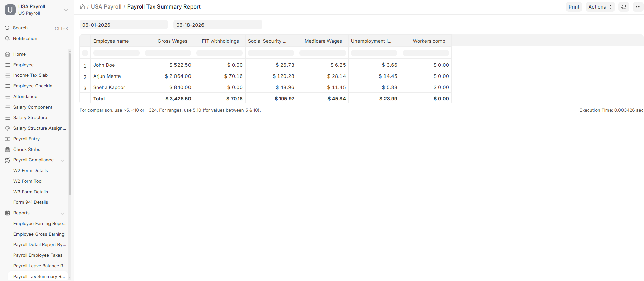Screen dimensions: 644x281
Task: Click the $ 2,064.00 gross wages cell
Action: [168, 76]
